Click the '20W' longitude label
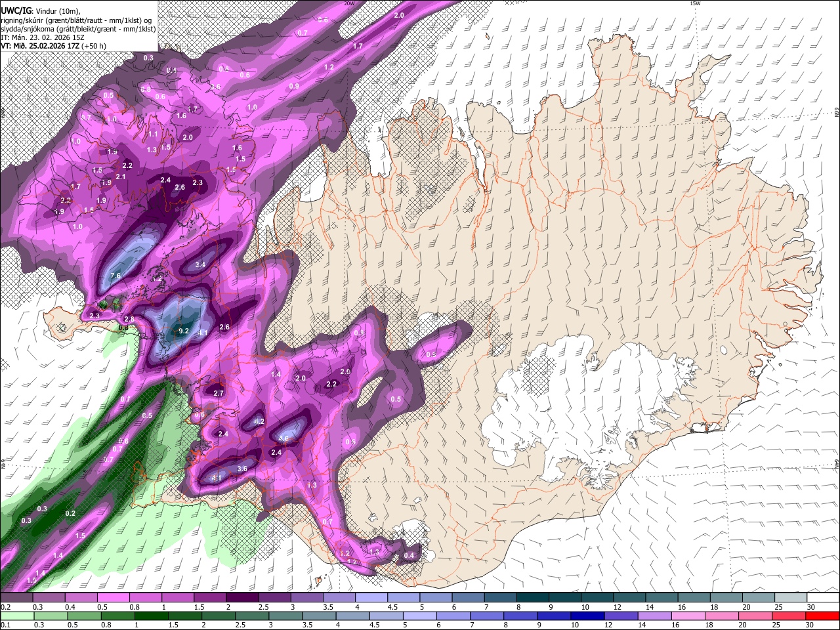The image size is (840, 630). tap(350, 3)
